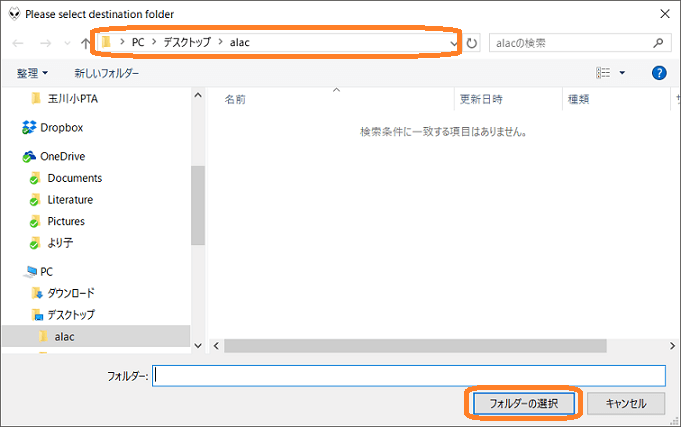Click the キャンセル button
The height and width of the screenshot is (427, 681).
(626, 404)
